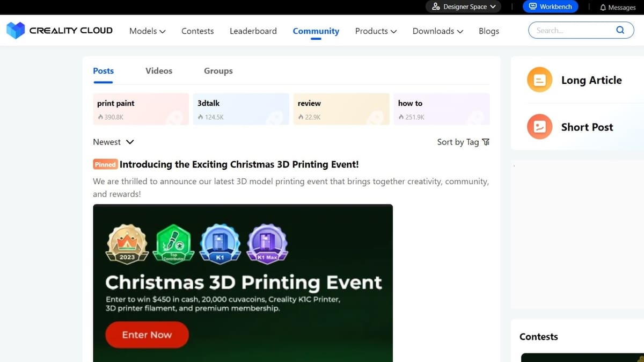
Task: Open the pinned Christmas 3D Printing Event post
Action: (x=239, y=164)
